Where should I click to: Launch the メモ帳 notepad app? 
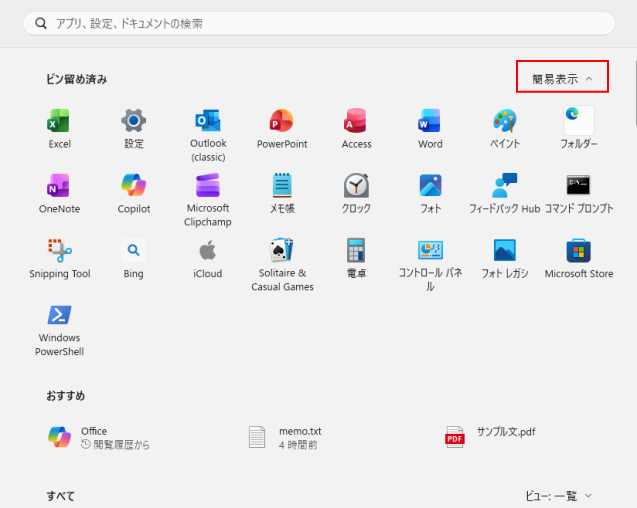coord(282,193)
